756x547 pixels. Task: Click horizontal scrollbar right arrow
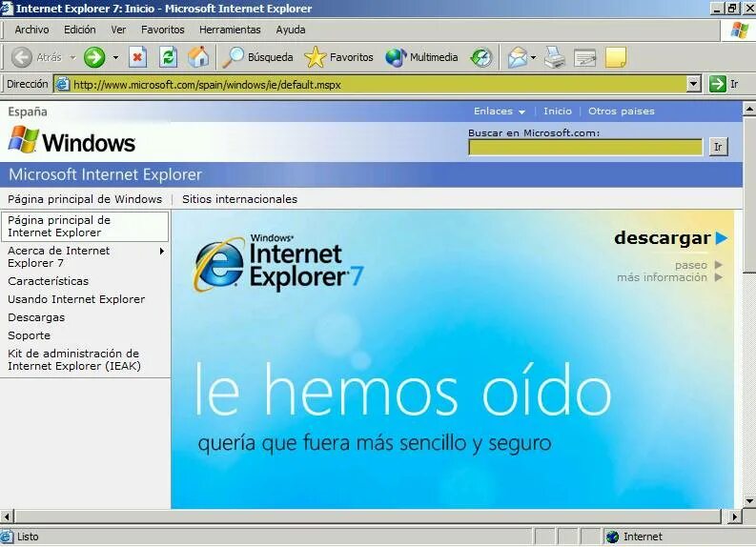(x=734, y=517)
